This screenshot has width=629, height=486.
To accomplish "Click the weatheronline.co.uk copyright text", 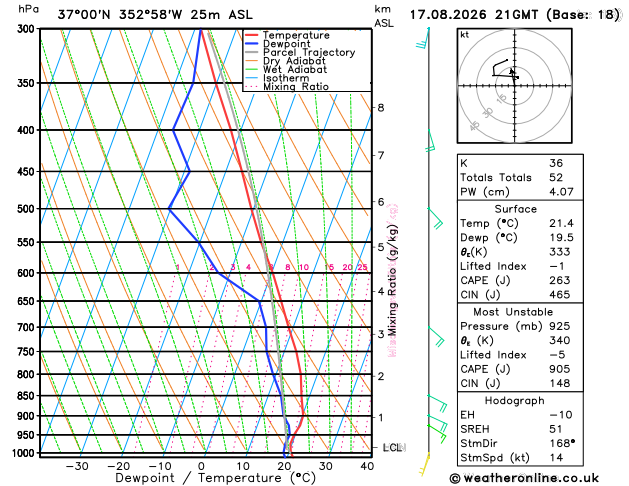I will point(524,478).
